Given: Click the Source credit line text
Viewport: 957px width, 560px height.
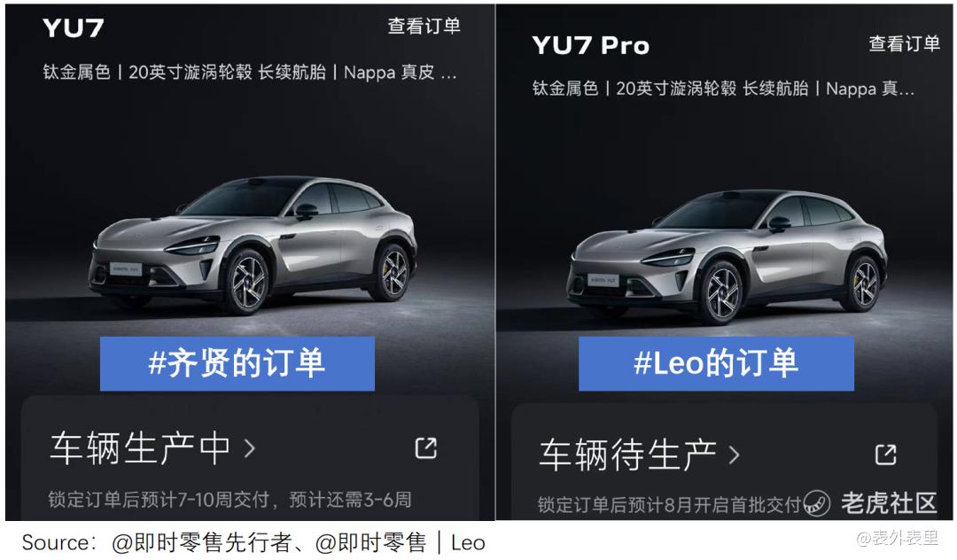Looking at the screenshot, I should point(254,542).
